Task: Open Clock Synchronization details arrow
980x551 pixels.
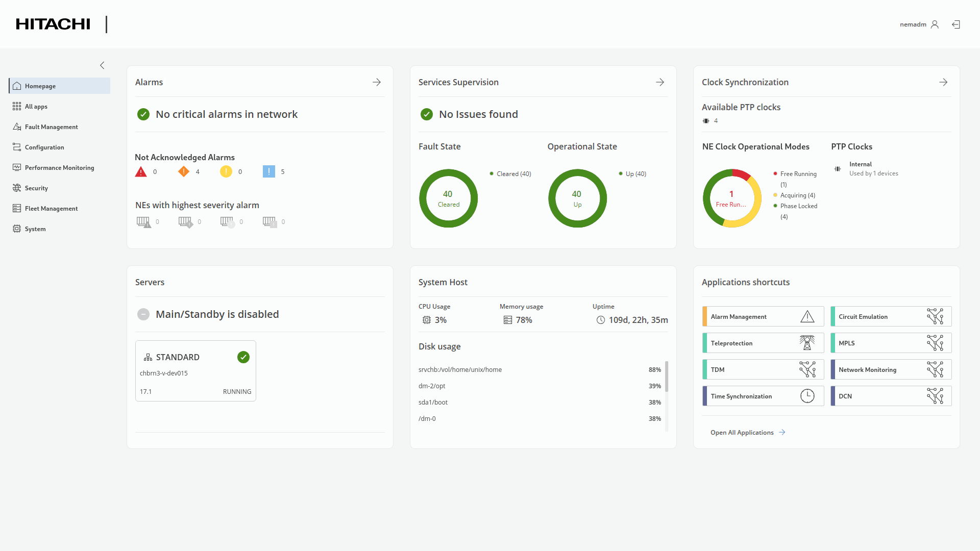Action: pyautogui.click(x=943, y=82)
